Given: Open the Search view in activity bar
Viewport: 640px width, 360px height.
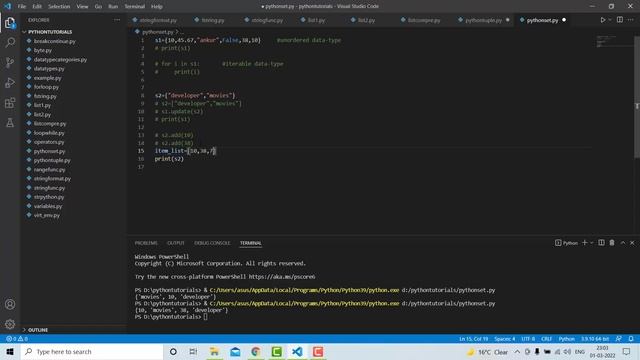Looking at the screenshot, I should coord(10,42).
